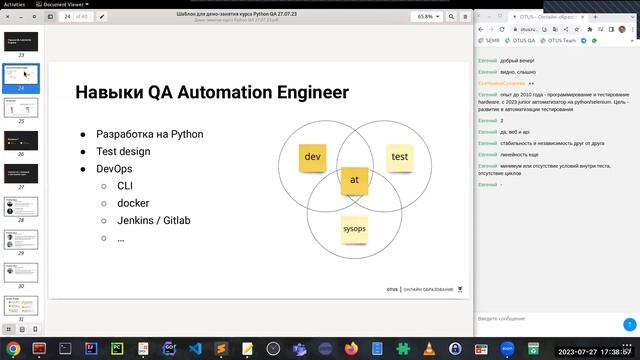Screen dimensions: 640x360
Task: Open a new Chrome tab
Action: pyautogui.click(x=595, y=17)
